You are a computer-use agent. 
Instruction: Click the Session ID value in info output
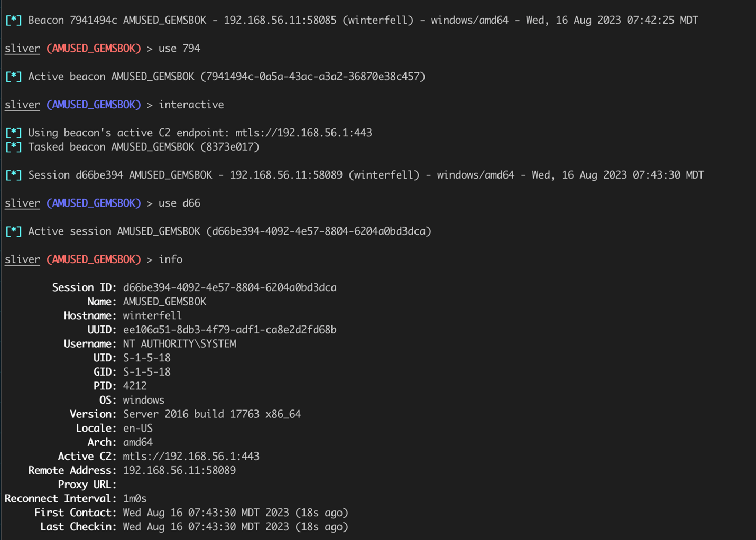click(229, 287)
